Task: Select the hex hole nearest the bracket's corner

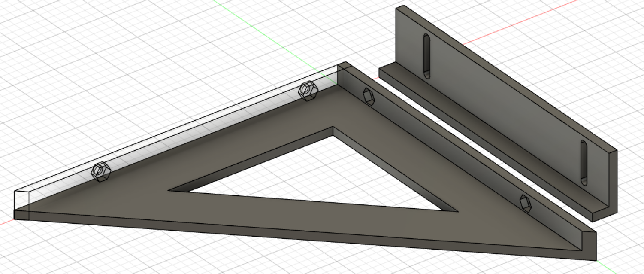Action: coord(368,96)
